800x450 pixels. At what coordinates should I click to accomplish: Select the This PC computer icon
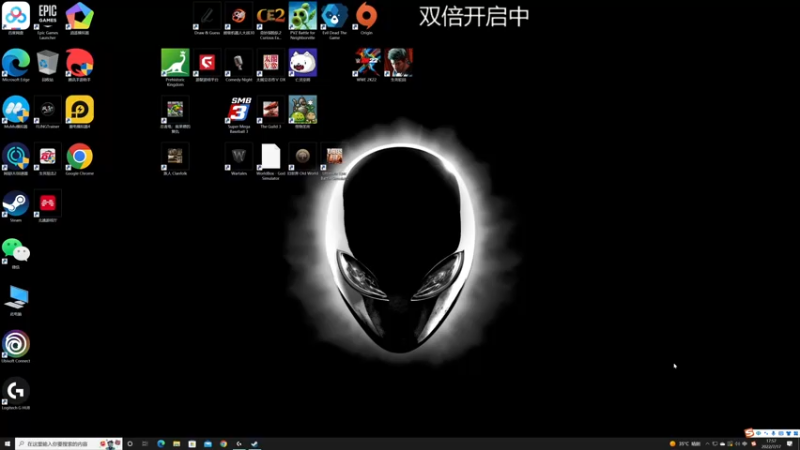tap(16, 300)
